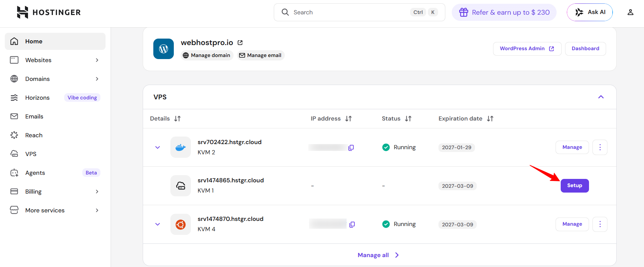Open Agents in the sidebar
The width and height of the screenshot is (644, 267).
tap(55, 173)
